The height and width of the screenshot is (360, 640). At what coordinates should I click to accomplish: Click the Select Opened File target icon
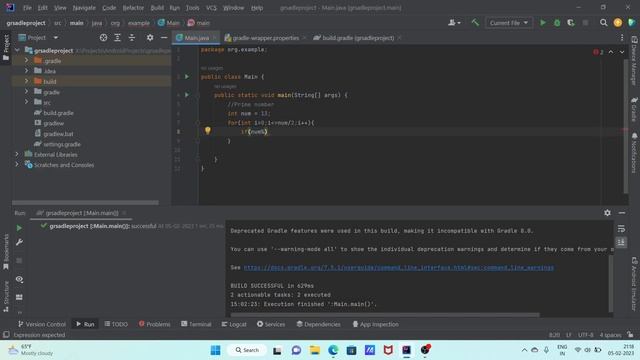[103, 38]
